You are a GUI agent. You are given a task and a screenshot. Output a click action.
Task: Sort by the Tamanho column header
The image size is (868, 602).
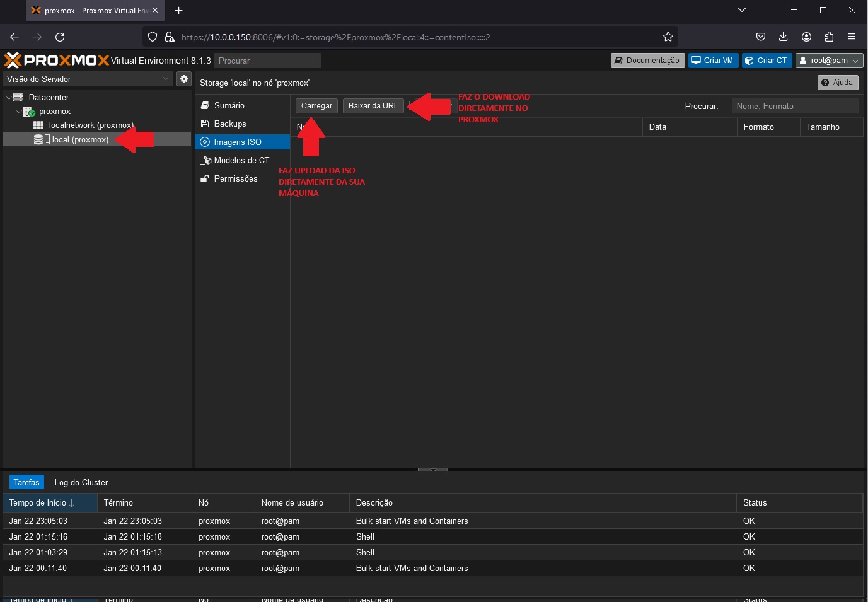click(x=831, y=127)
